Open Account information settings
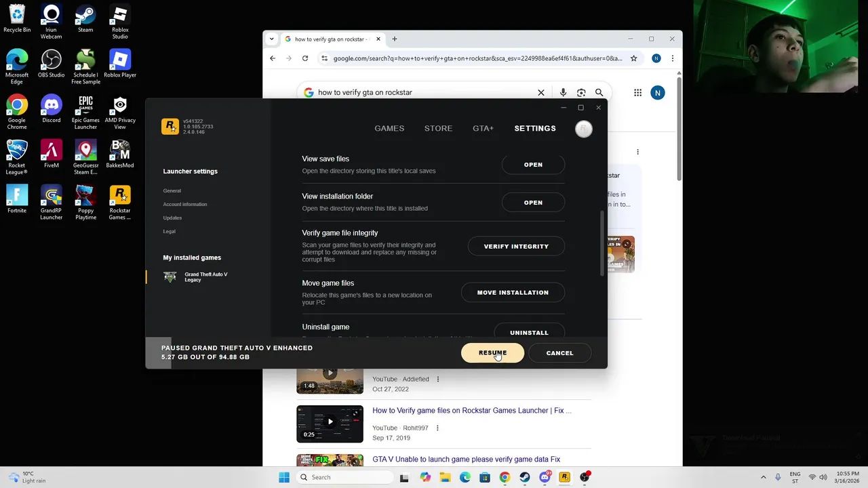This screenshot has width=868, height=488. (x=185, y=204)
